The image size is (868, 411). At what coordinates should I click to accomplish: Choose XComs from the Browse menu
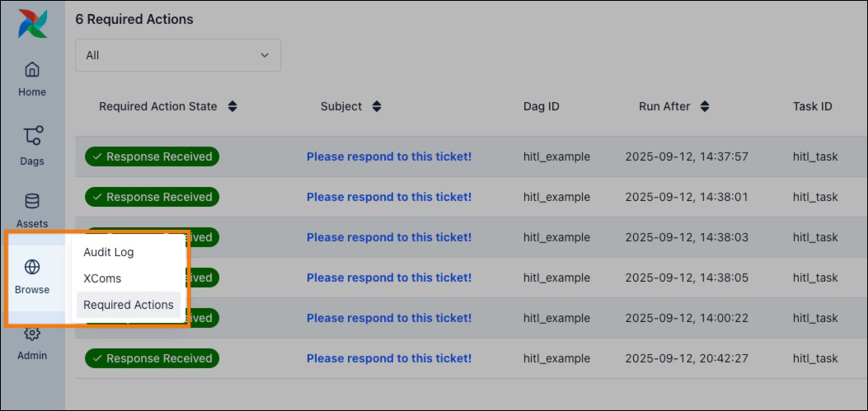[x=102, y=278]
